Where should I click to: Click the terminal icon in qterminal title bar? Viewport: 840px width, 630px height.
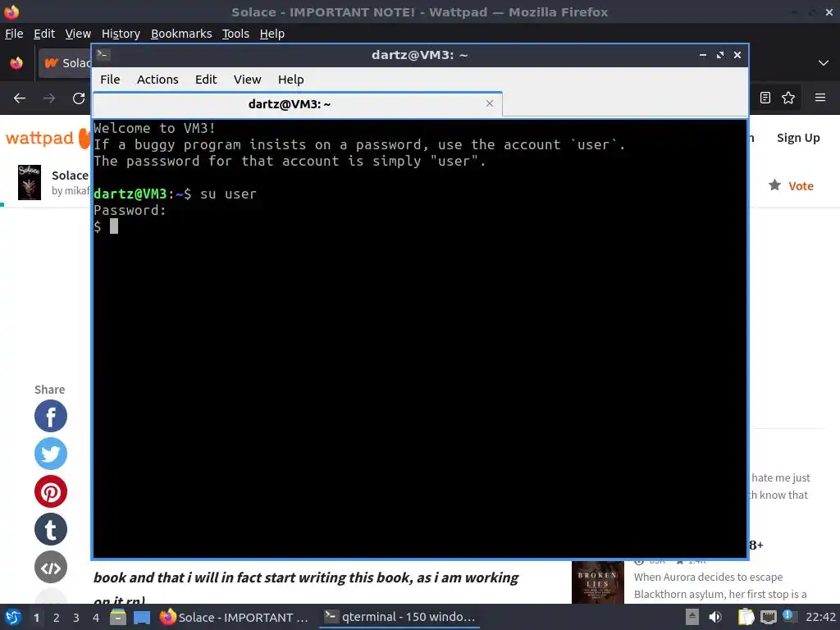[x=103, y=54]
